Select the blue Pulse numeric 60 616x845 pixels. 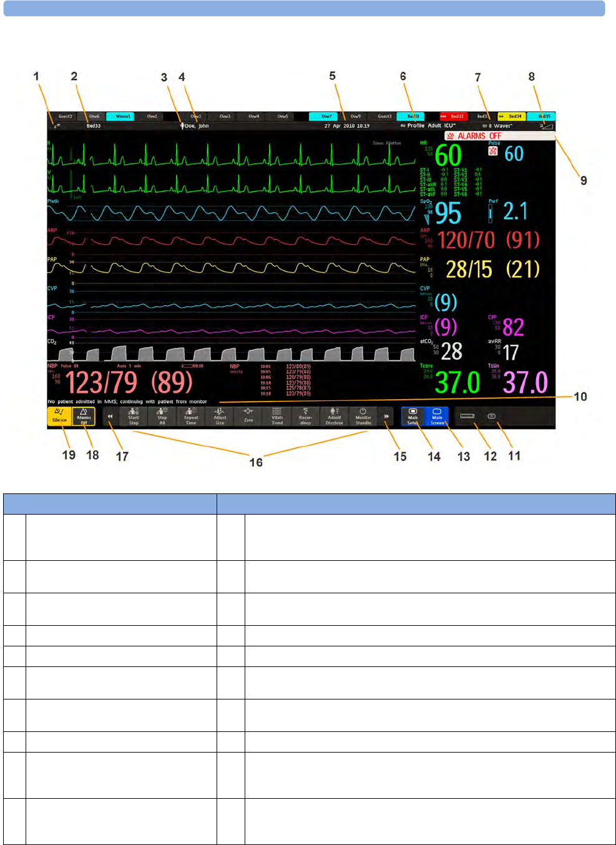click(x=514, y=154)
